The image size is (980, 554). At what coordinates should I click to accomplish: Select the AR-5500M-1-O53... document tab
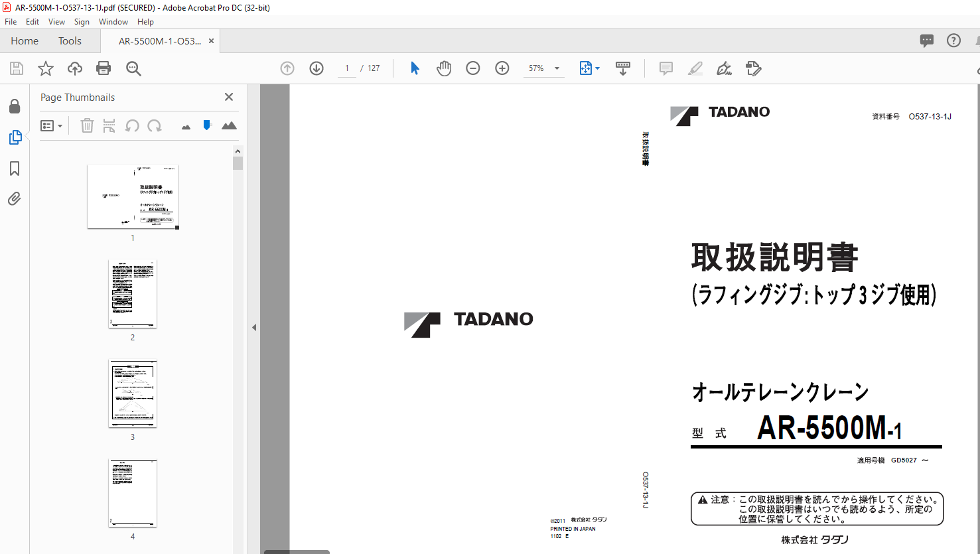pos(160,40)
